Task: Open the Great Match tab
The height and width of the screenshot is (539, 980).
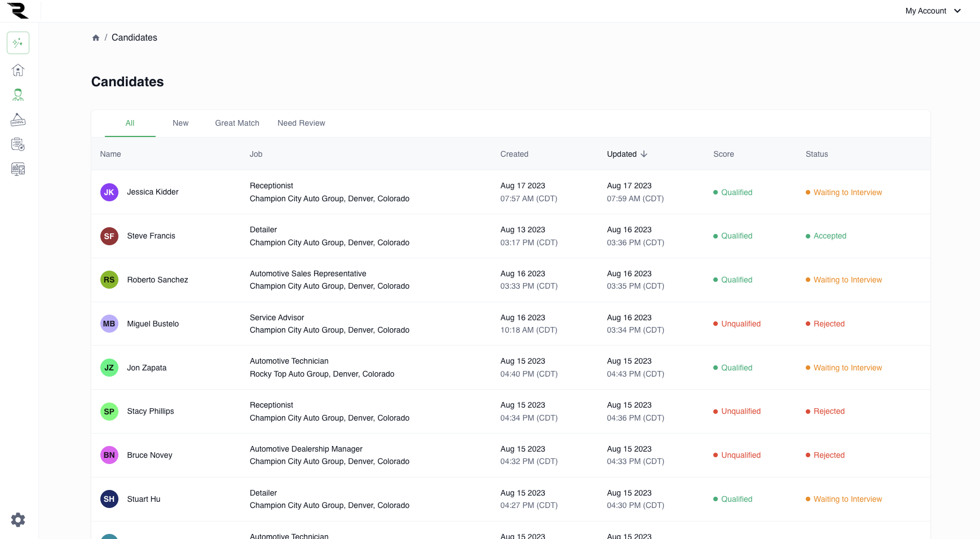Action: click(x=237, y=123)
